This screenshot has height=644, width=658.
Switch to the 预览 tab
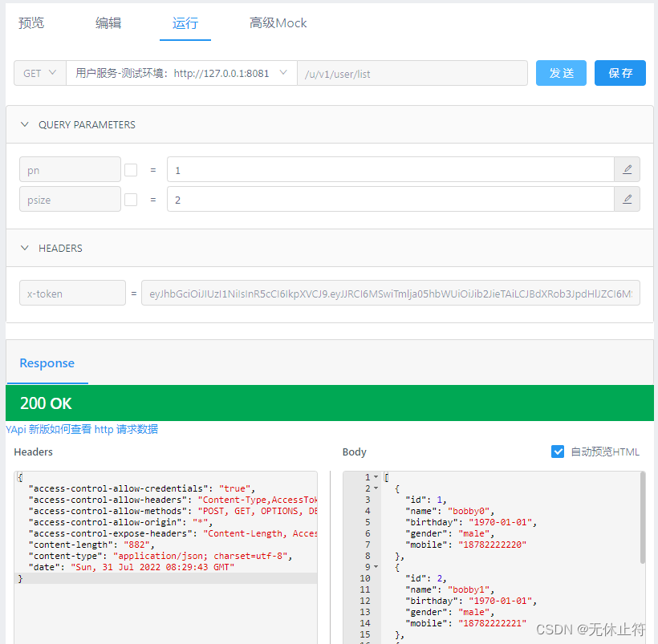[31, 22]
